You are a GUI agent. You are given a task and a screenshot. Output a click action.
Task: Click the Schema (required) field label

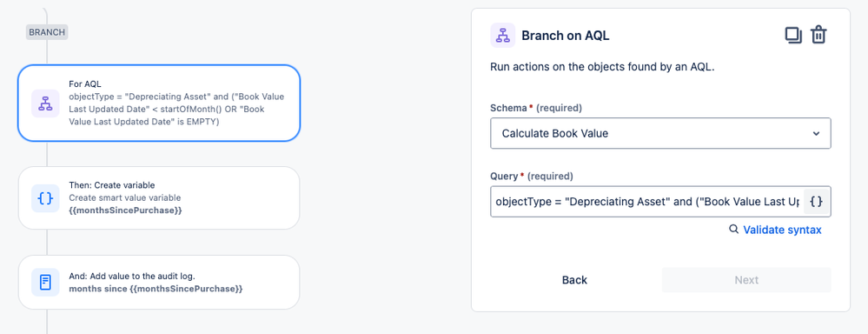click(536, 108)
